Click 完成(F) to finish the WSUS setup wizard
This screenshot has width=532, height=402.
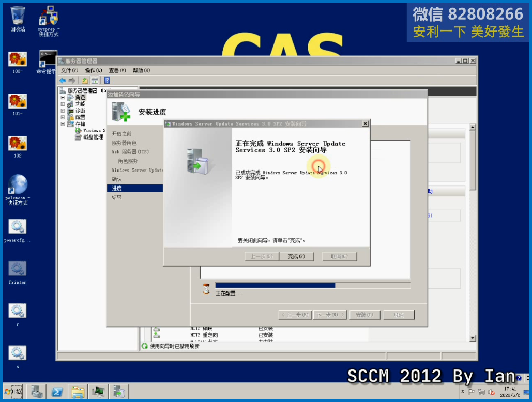click(x=297, y=257)
